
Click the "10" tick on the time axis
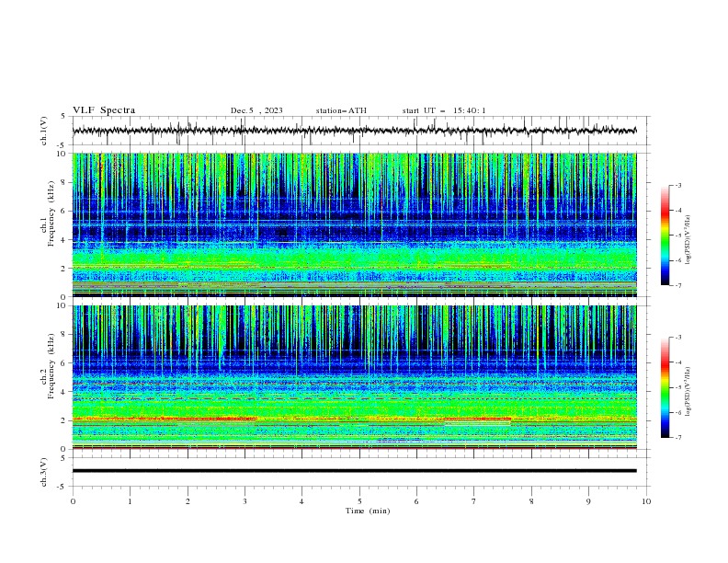point(646,501)
